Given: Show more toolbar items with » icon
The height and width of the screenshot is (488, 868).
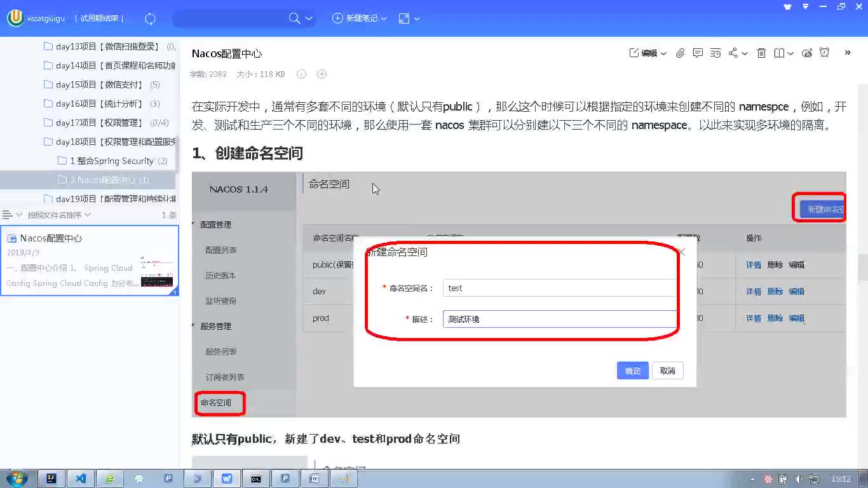Looking at the screenshot, I should tap(847, 53).
